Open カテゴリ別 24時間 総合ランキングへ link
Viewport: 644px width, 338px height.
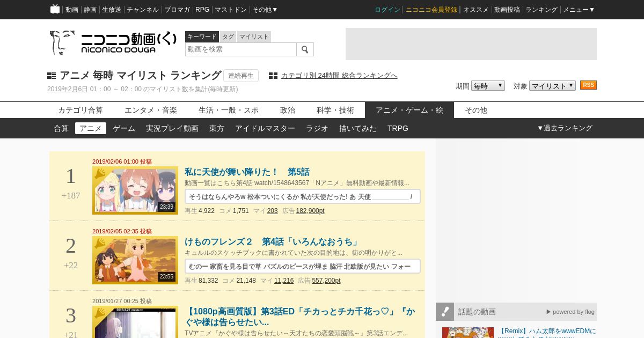(339, 76)
